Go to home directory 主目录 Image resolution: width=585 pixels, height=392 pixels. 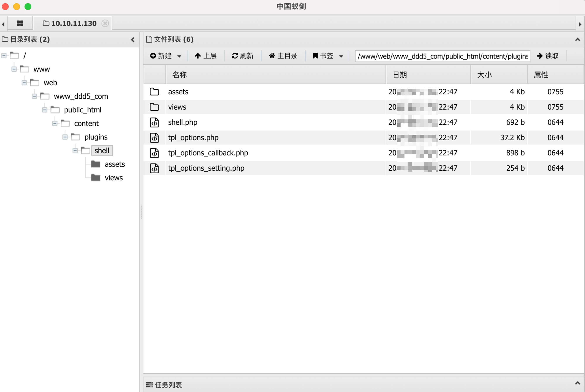[x=283, y=56]
